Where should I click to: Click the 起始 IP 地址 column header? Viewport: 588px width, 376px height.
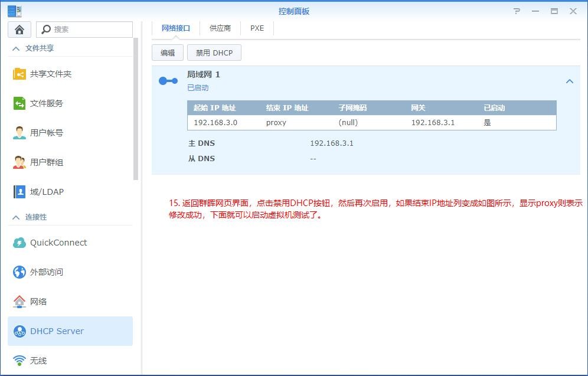pos(214,108)
